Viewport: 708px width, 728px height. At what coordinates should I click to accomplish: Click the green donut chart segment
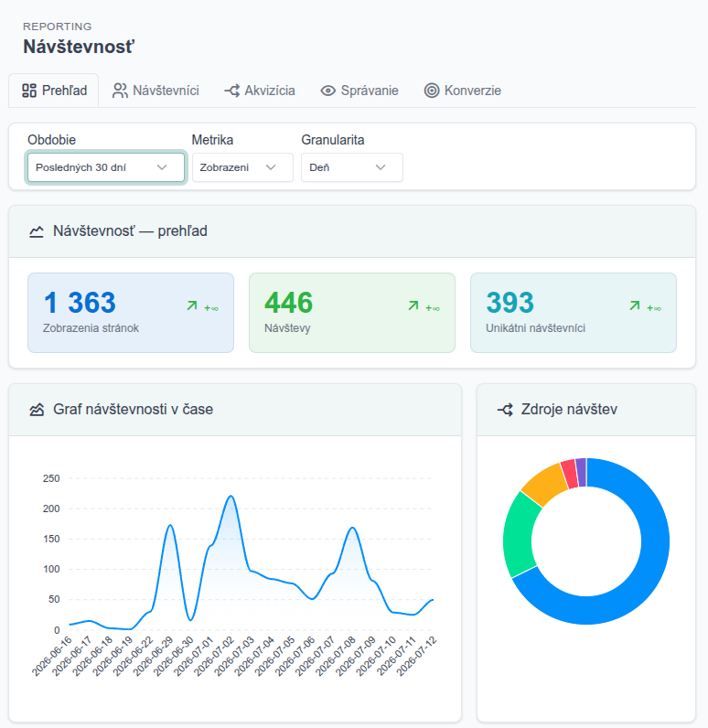point(520,534)
